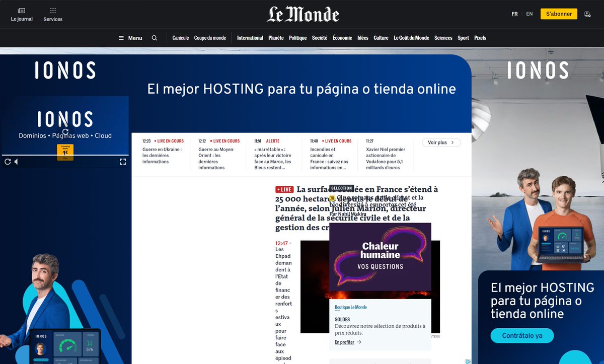
Task: Open the Planète menu item
Action: 276,38
